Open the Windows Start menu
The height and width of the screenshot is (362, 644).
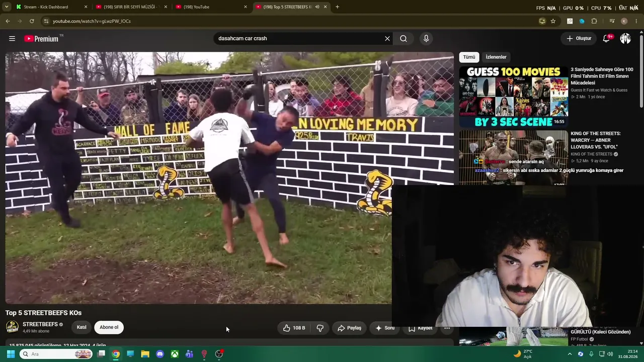[x=11, y=354]
